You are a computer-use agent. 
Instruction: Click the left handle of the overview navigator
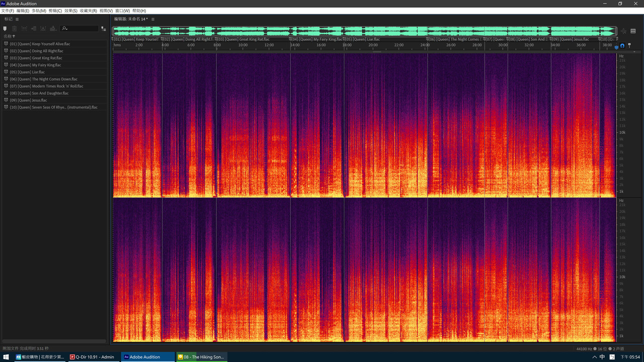coord(113,31)
